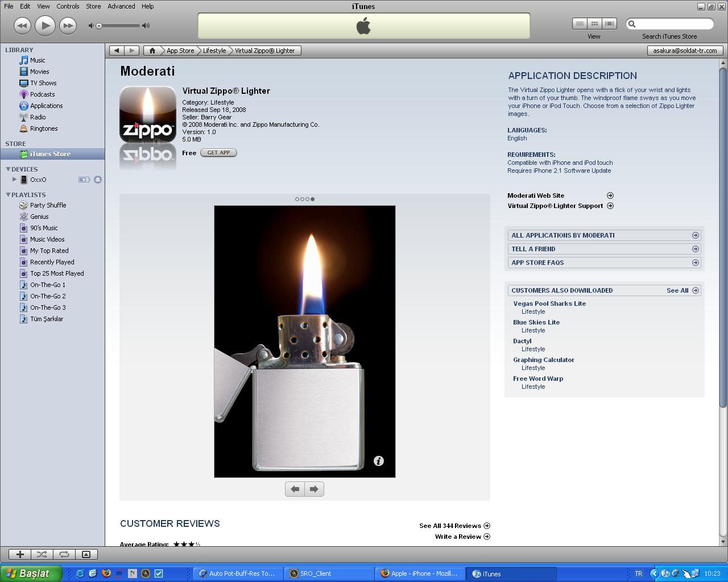Open the asakura@soldat-tr.com account button
The image size is (728, 582).
point(685,51)
